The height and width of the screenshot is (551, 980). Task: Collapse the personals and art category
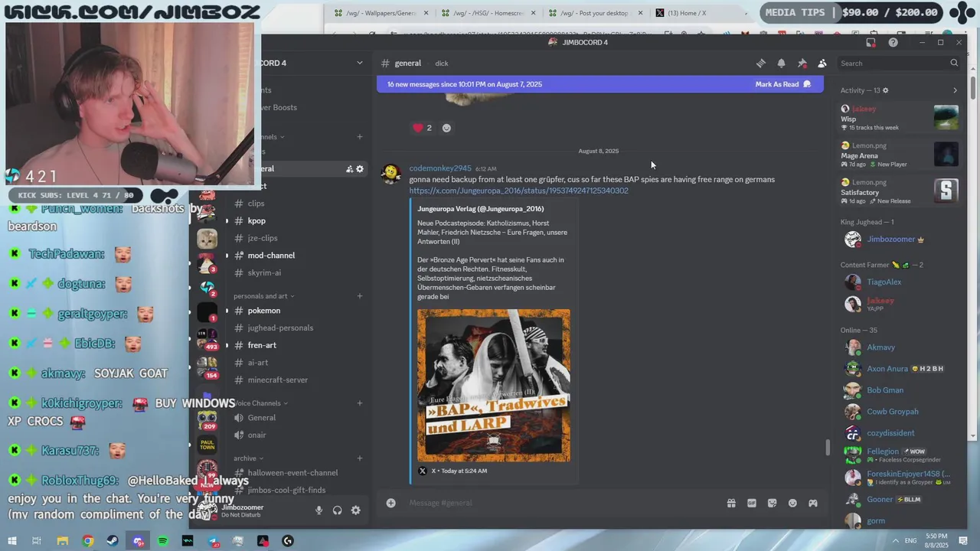click(264, 296)
